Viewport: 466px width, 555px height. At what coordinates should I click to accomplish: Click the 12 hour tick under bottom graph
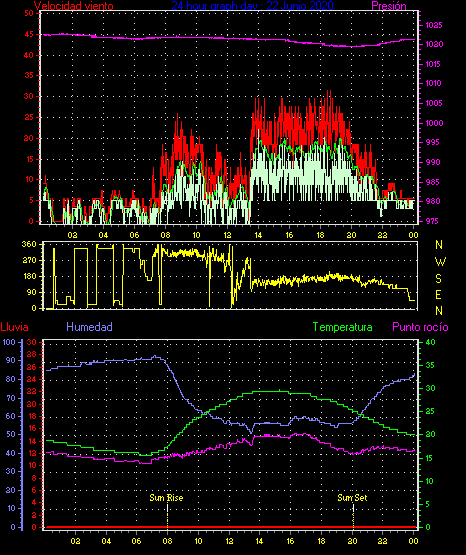[229, 541]
